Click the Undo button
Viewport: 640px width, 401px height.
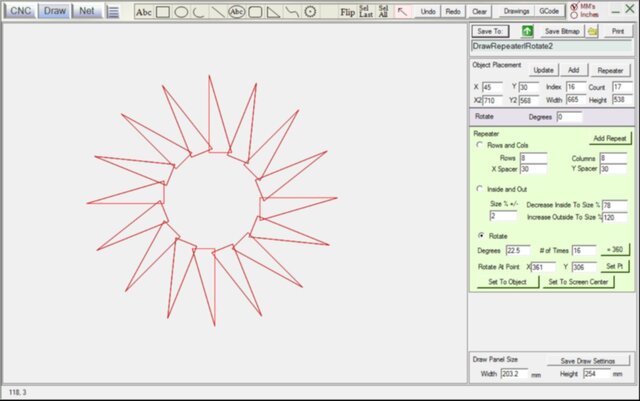click(428, 11)
